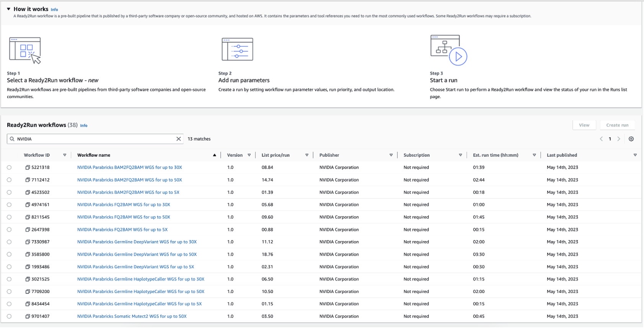Image resolution: width=644 pixels, height=328 pixels.
Task: Click the search magnifier icon
Action: (x=12, y=139)
